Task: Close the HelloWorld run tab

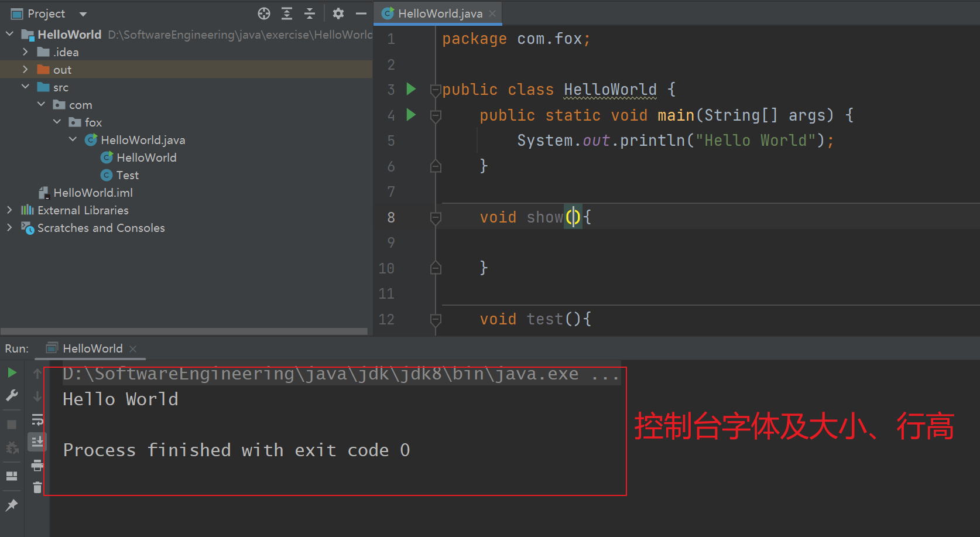Action: tap(133, 348)
